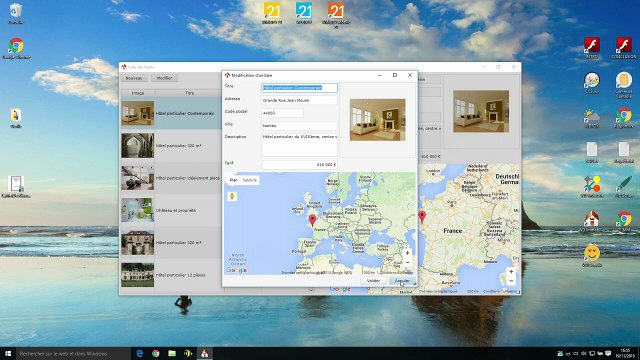Click the Titre column header in the list
The width and height of the screenshot is (640, 360).
click(189, 93)
